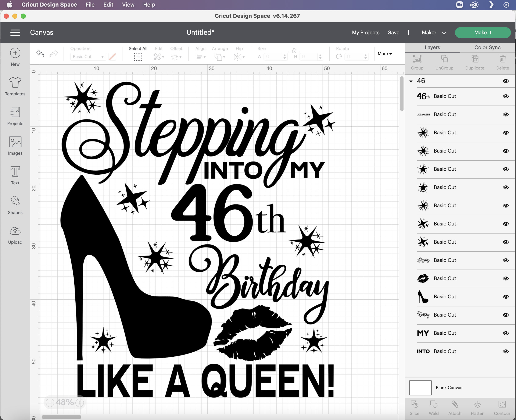
Task: Click the Blank Canvas color swatch
Action: [420, 387]
